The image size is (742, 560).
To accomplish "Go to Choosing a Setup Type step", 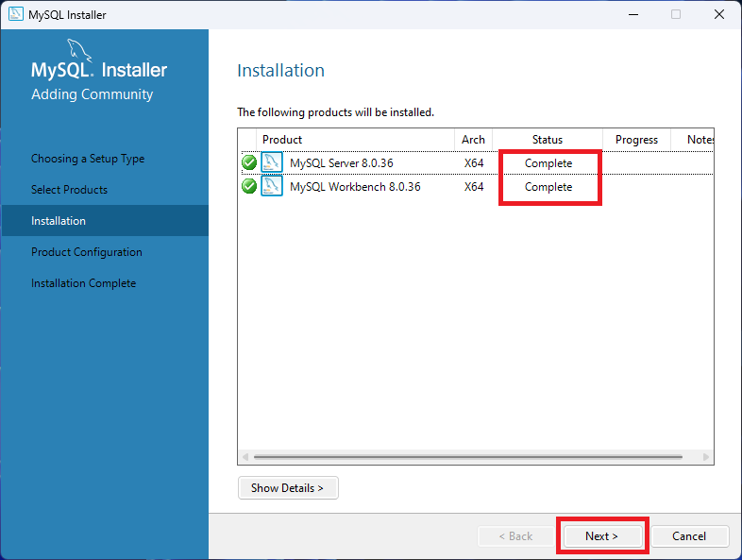I will pyautogui.click(x=88, y=159).
